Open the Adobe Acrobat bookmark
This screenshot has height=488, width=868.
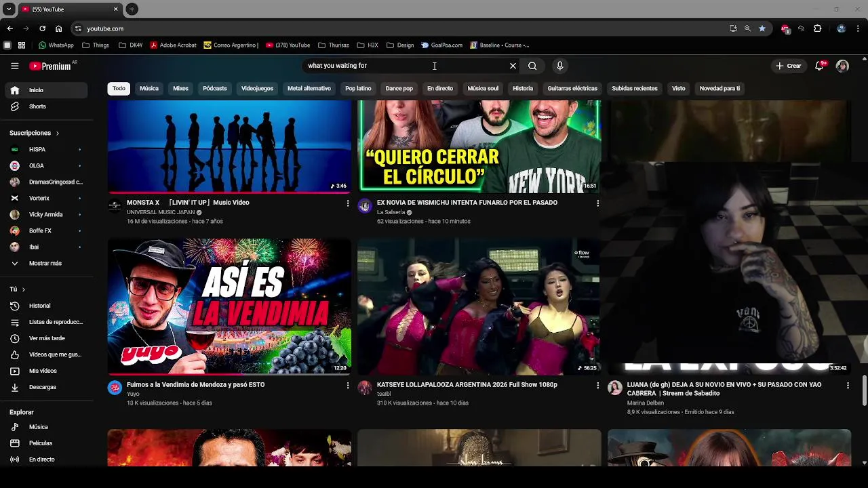[x=173, y=45]
